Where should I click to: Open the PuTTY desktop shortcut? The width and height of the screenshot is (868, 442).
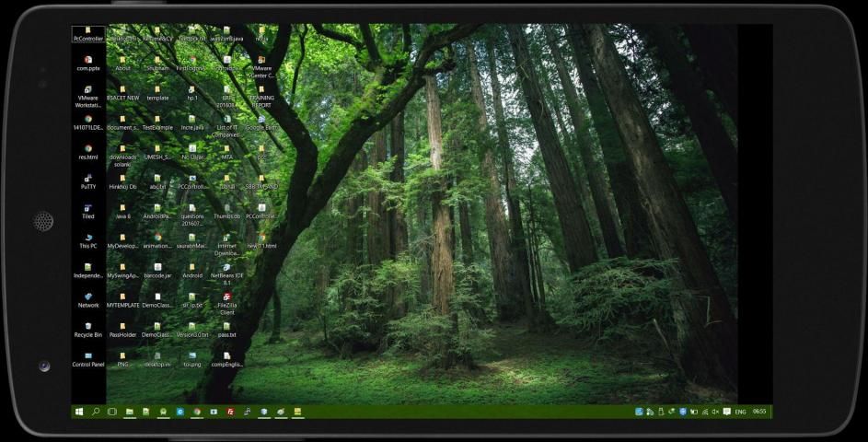click(87, 179)
